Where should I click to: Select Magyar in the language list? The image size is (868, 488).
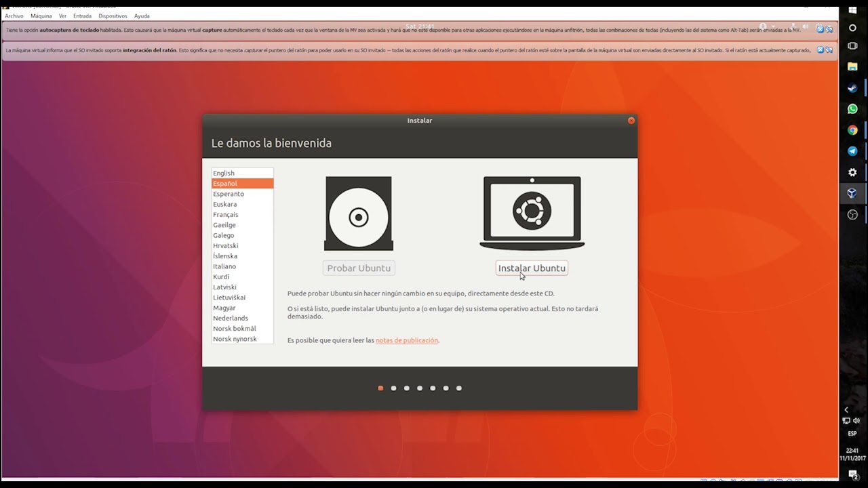(x=242, y=308)
